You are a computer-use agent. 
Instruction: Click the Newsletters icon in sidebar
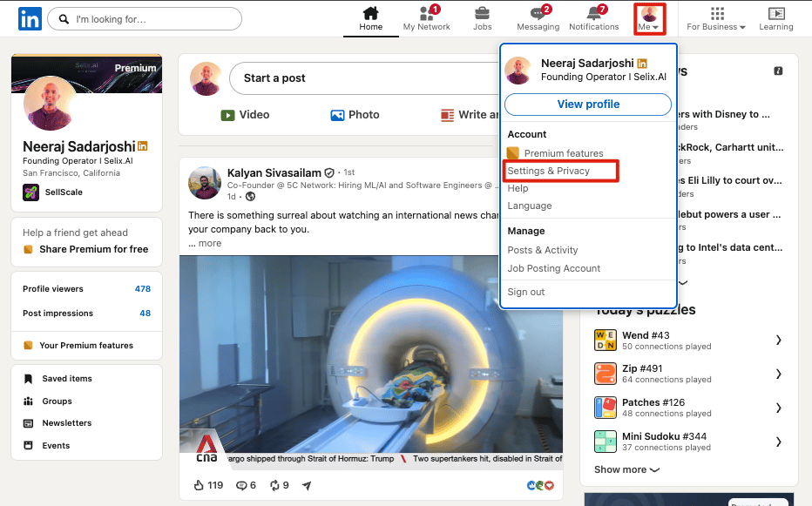click(29, 423)
